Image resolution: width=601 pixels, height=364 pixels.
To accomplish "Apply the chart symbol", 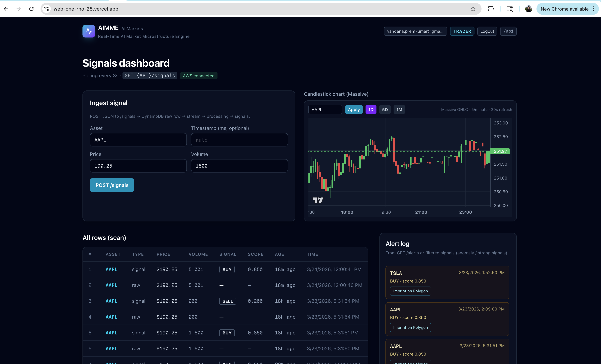I will (x=354, y=110).
